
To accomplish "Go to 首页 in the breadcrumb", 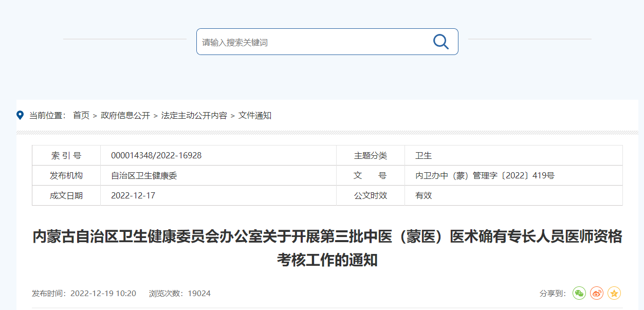I will [81, 116].
